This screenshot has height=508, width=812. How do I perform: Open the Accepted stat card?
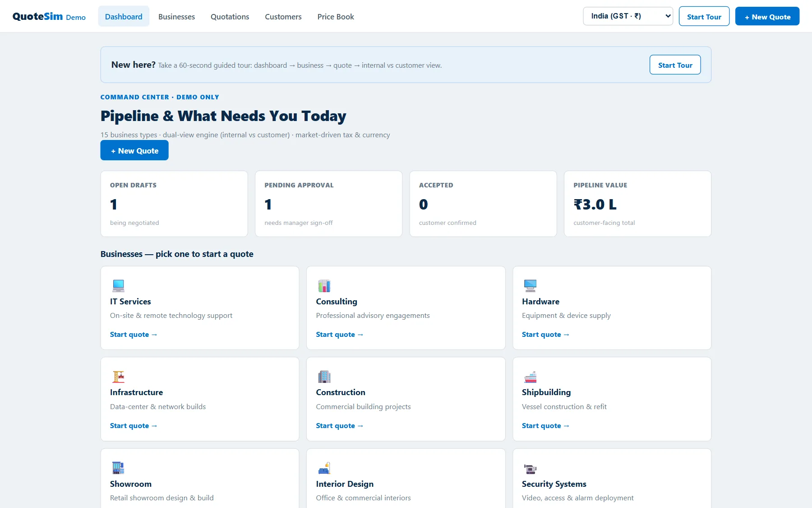[x=483, y=204]
